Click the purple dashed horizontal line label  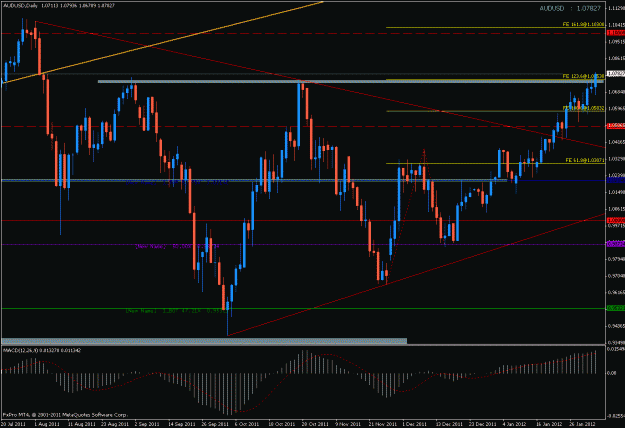tap(177, 247)
